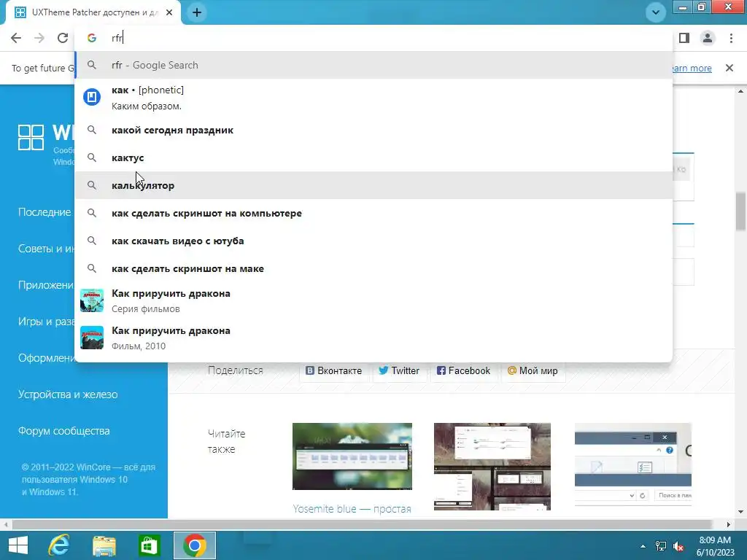Open 'Как приручить дракона' Фильм, 2010 suggestion
Screen dimensions: 747x560
[x=373, y=338]
